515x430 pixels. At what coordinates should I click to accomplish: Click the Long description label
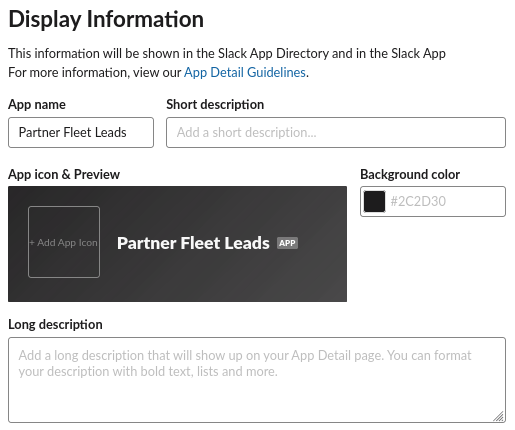[55, 324]
